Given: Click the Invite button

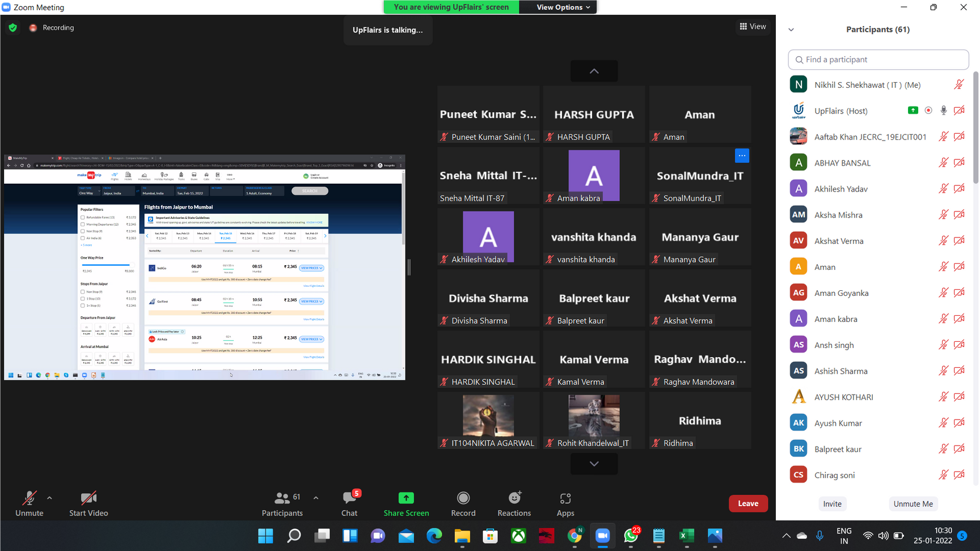Looking at the screenshot, I should tap(832, 504).
